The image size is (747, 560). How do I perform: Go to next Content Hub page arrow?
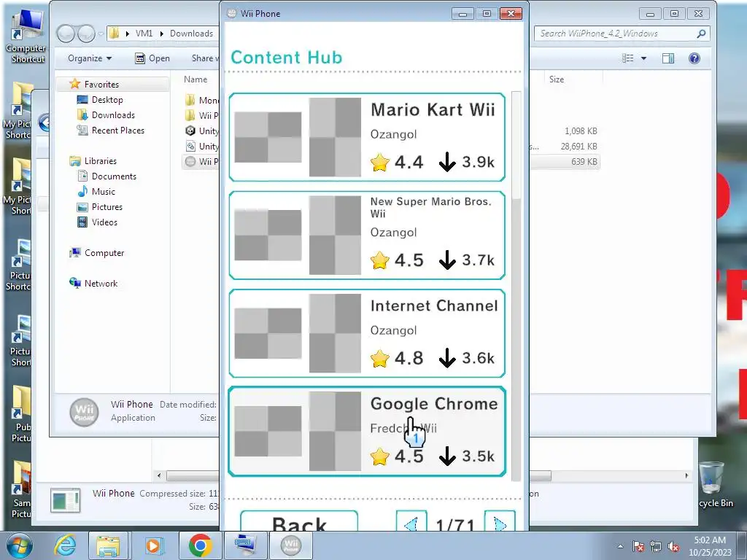[x=500, y=521]
